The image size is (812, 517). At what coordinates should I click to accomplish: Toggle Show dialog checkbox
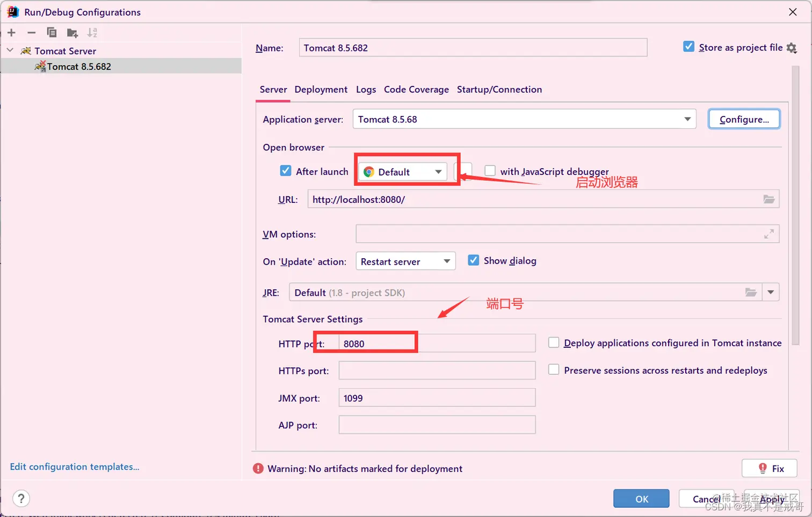tap(473, 260)
